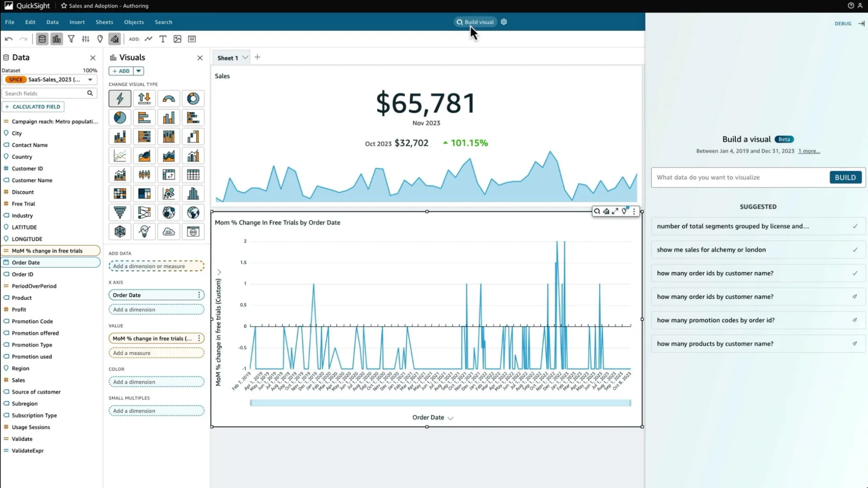This screenshot has width=868, height=488.
Task: Toggle the Visuals pane toolbar button
Action: (x=56, y=39)
